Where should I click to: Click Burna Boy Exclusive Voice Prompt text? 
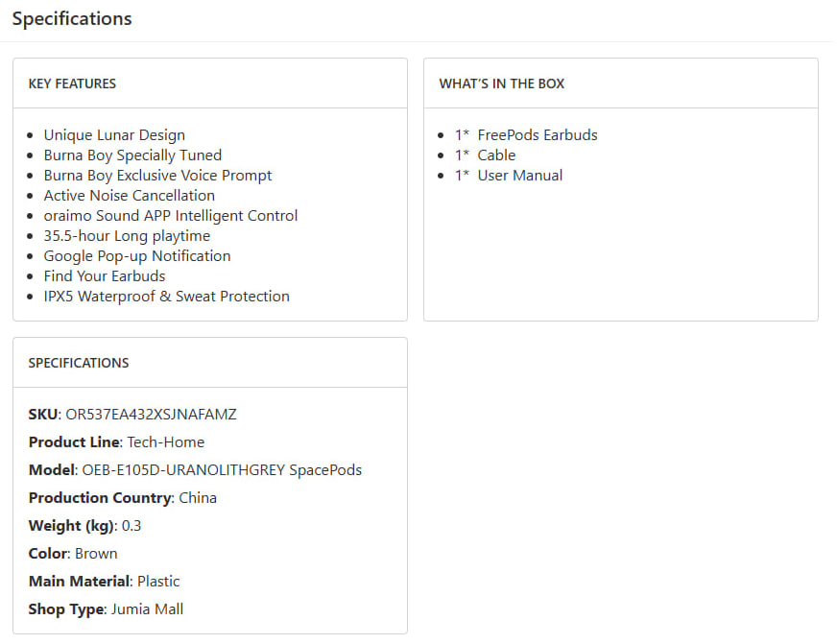pyautogui.click(x=157, y=176)
